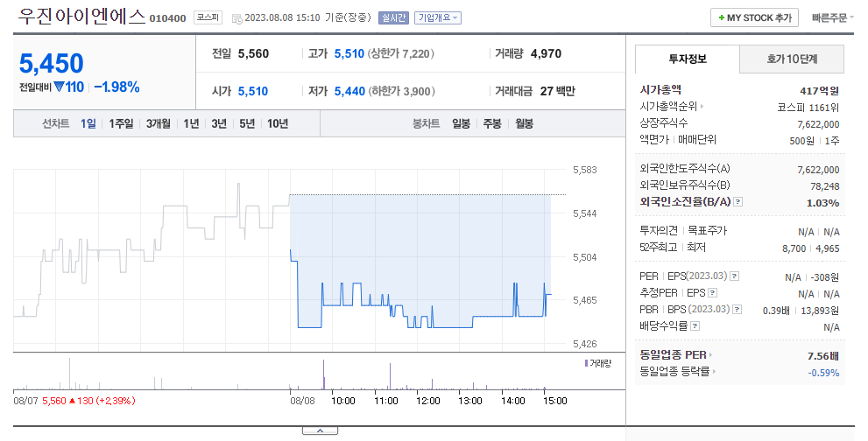The image size is (868, 441).
Task: Open the 빠른주문 dropdown
Action: (832, 17)
